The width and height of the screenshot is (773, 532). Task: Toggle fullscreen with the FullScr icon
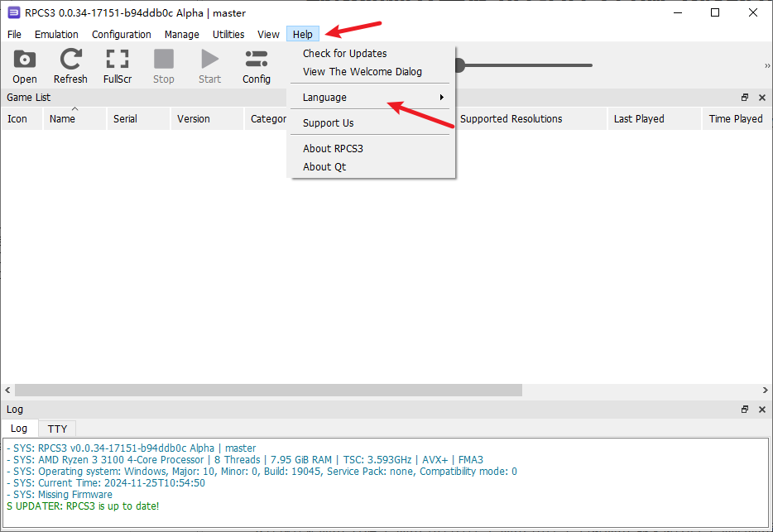tap(118, 66)
